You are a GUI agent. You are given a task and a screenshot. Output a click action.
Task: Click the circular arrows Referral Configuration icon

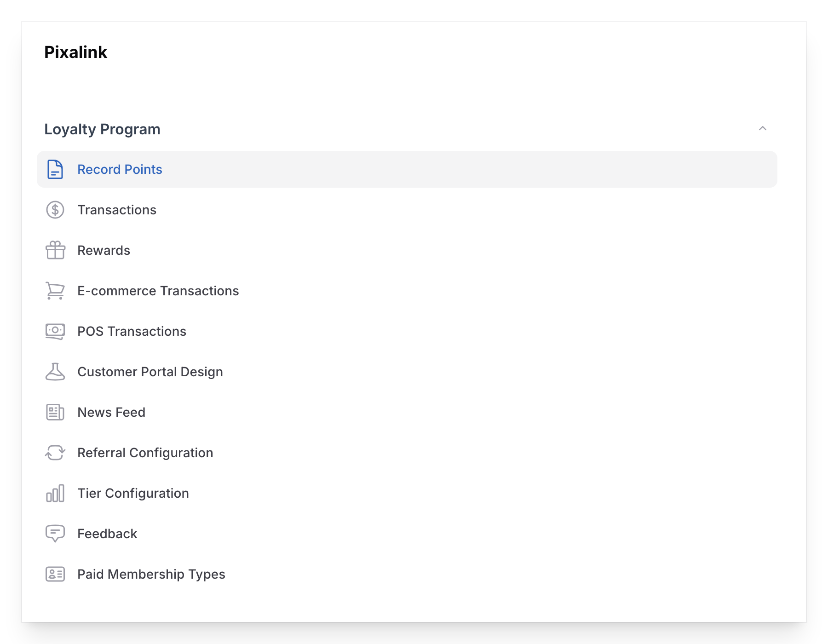click(x=55, y=453)
